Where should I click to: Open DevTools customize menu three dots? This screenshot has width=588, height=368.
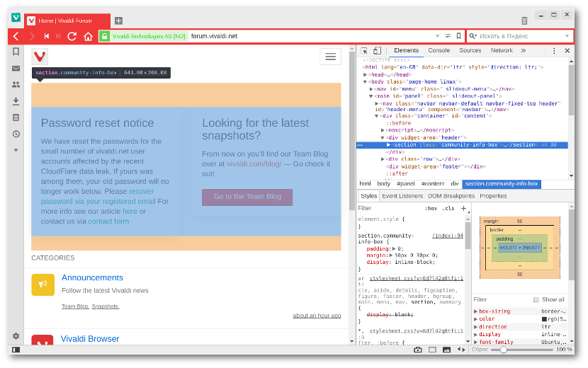click(554, 50)
